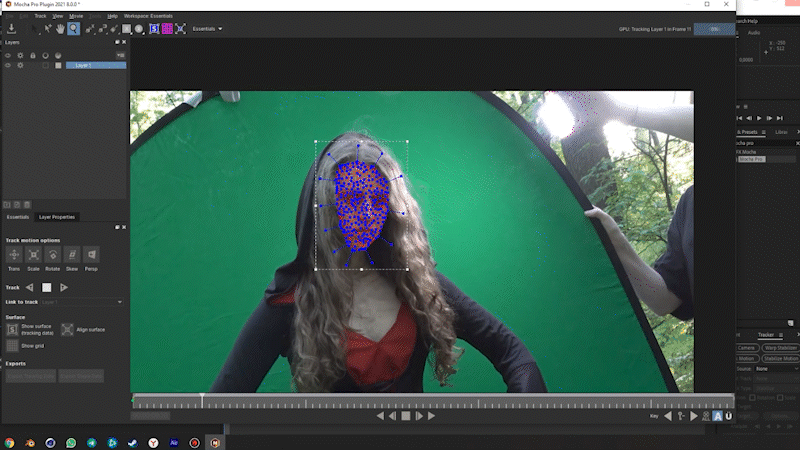Open the Track menu
The image size is (800, 450).
click(40, 16)
